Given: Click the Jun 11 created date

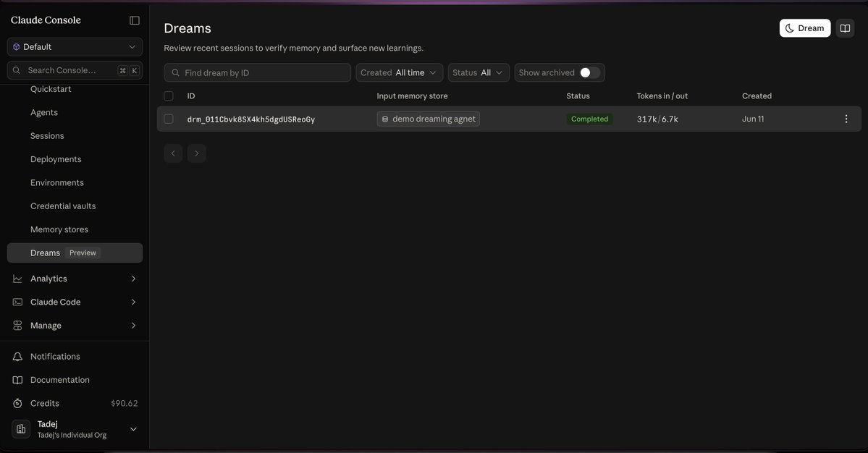Looking at the screenshot, I should (753, 119).
